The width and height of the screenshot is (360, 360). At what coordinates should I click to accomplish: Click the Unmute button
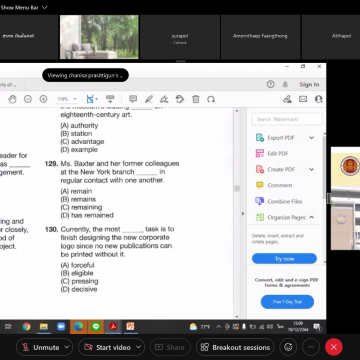pos(40,347)
